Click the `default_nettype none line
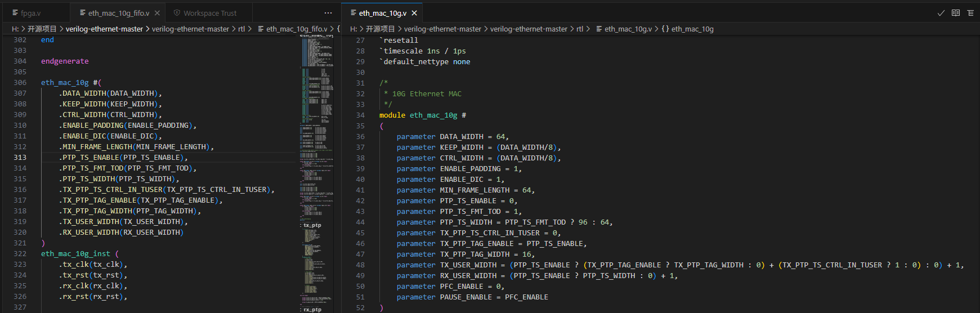The height and width of the screenshot is (313, 980). click(425, 62)
